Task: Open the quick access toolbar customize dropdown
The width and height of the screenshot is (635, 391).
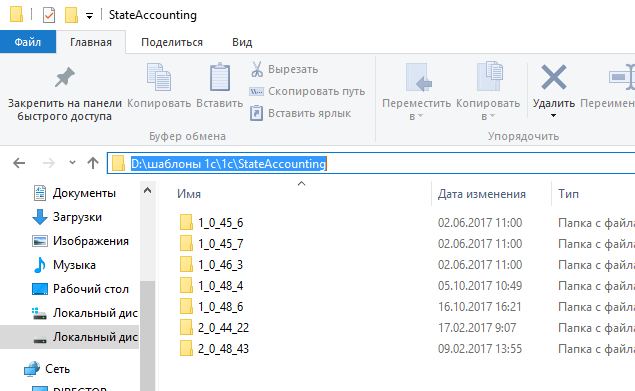Action: pyautogui.click(x=89, y=16)
